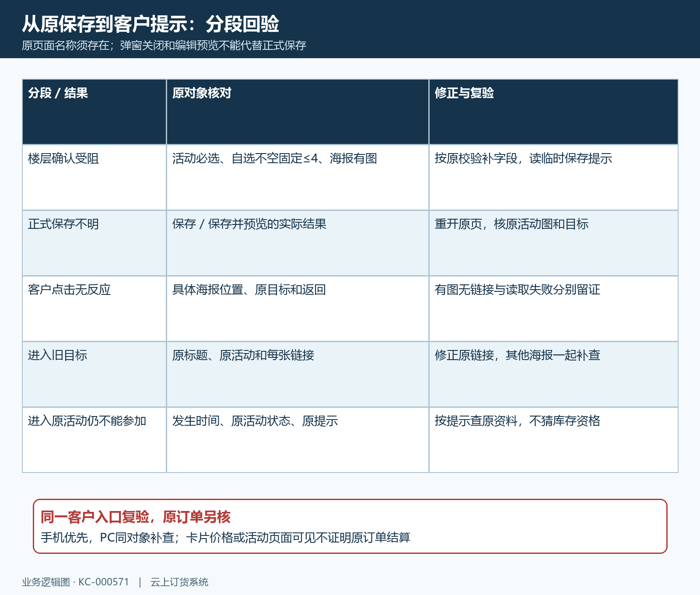Image resolution: width=700 pixels, height=595 pixels.
Task: Click column header 修正与复验
Action: (553, 112)
